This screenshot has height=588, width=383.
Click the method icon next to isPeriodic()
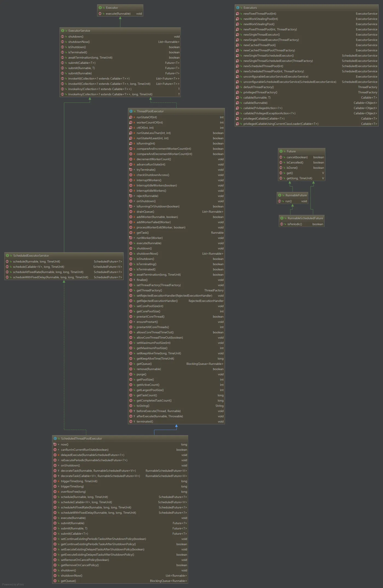(x=282, y=224)
